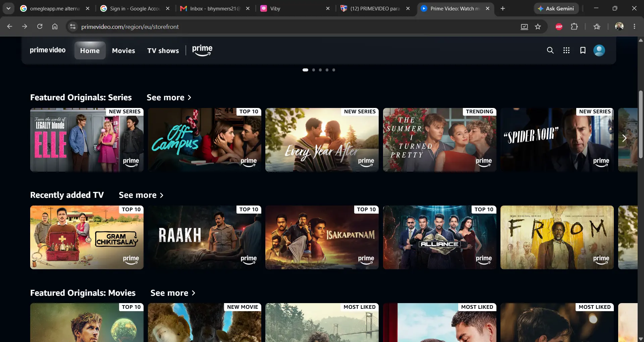Open Chrome three-dot menu
This screenshot has width=644, height=342.
pos(634,26)
